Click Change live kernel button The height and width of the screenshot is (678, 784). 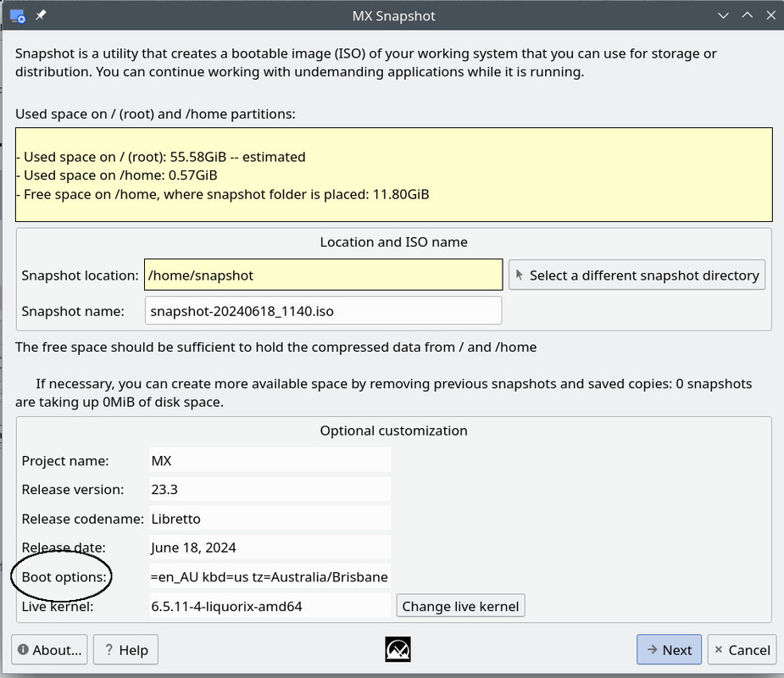click(x=460, y=605)
